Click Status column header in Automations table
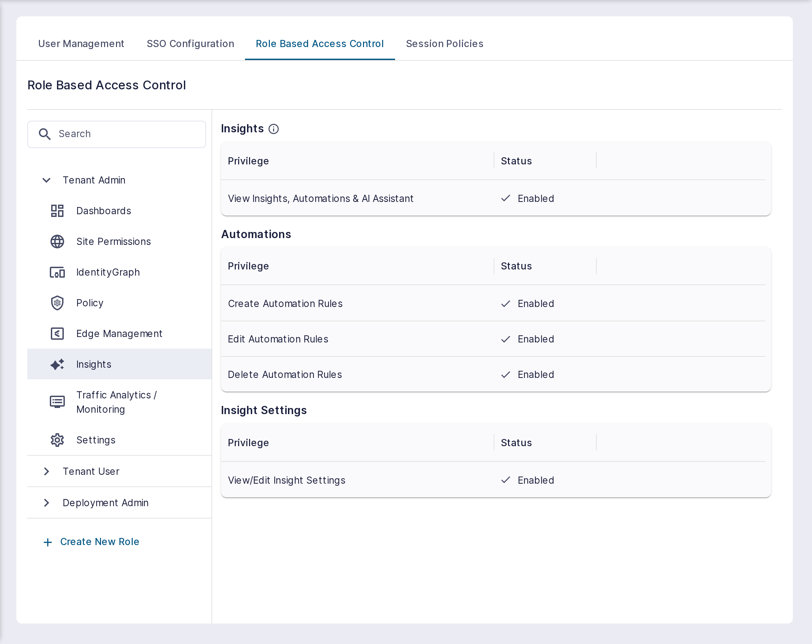812x644 pixels. 516,266
